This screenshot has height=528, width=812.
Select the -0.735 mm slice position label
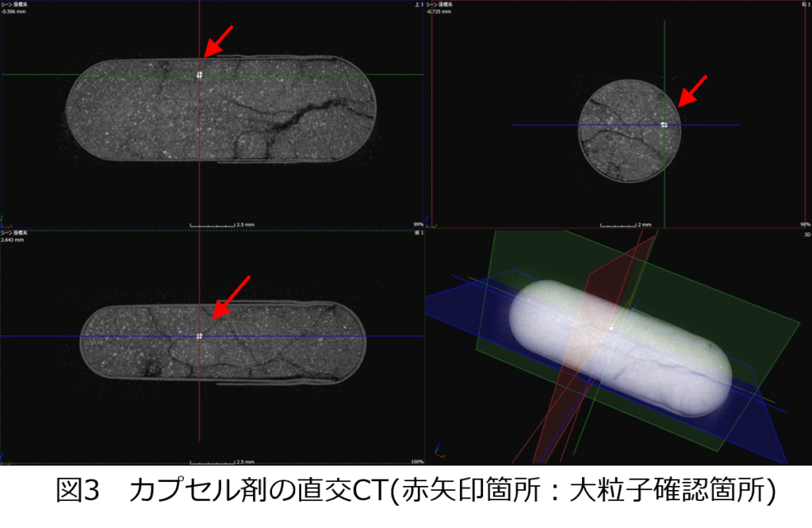coord(439,12)
